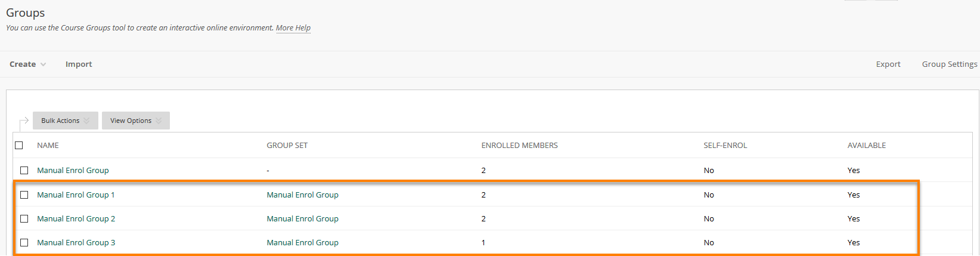
Task: Open the Manual Enrol Group link
Action: coord(73,170)
